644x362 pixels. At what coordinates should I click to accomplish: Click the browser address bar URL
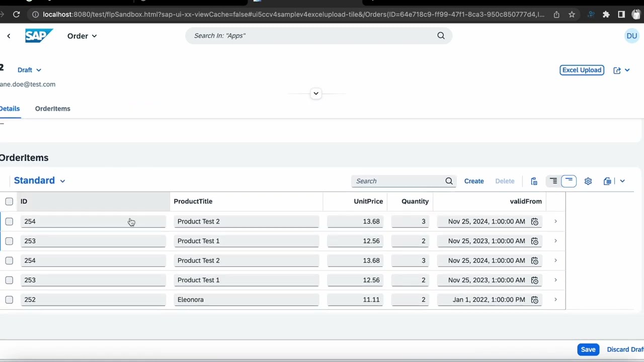(293, 15)
